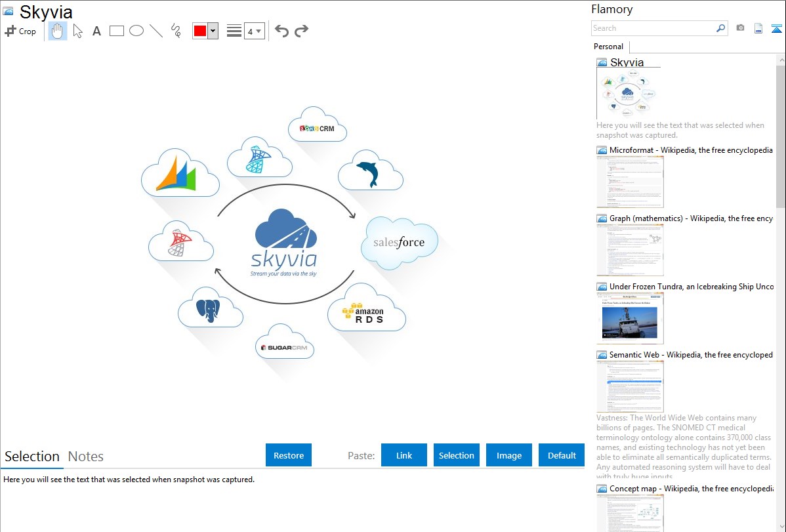This screenshot has height=532, width=786.
Task: Click the page document icon
Action: coord(758,28)
